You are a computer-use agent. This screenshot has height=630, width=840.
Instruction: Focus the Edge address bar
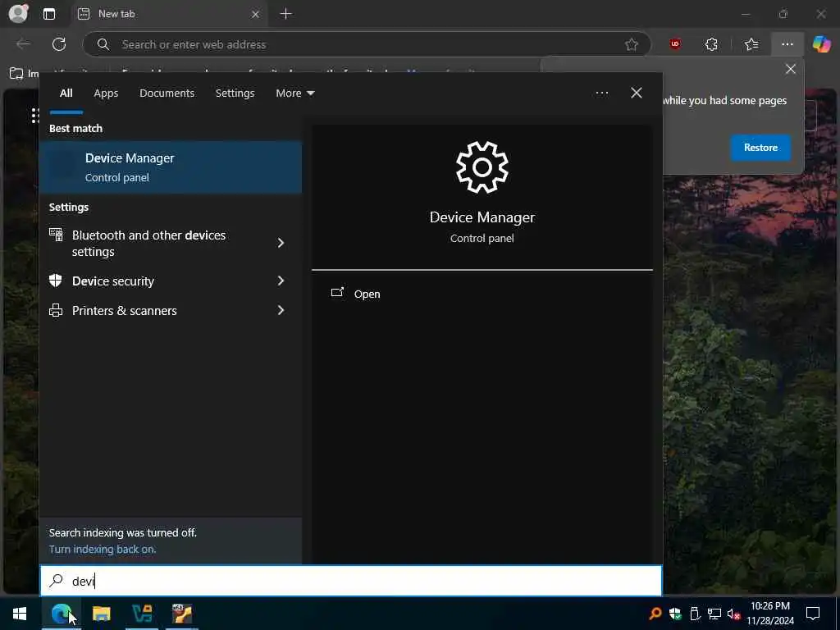(x=367, y=44)
